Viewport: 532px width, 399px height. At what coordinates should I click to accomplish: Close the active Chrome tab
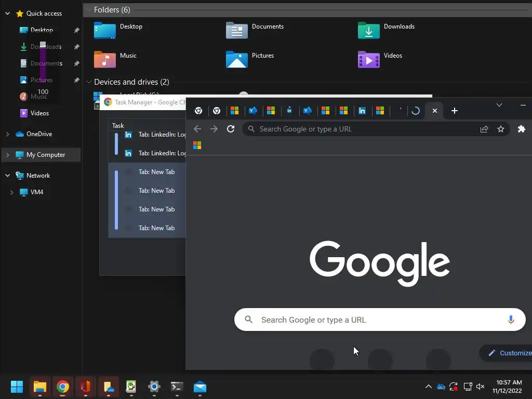(x=435, y=111)
